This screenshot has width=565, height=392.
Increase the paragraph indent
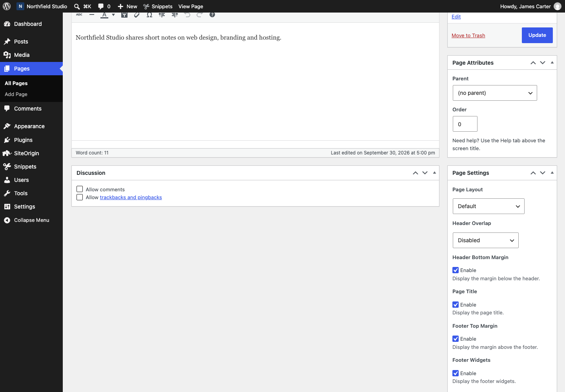[x=175, y=15]
